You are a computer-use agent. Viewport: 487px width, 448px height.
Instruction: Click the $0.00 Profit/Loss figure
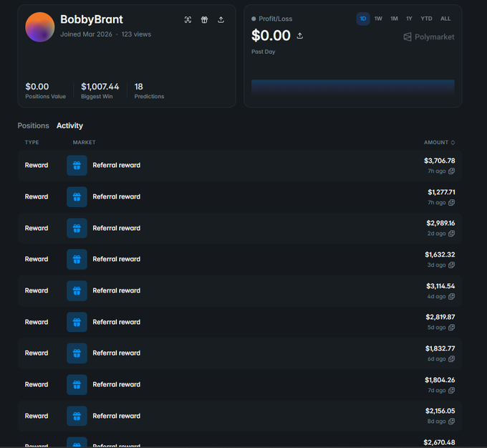pos(271,35)
